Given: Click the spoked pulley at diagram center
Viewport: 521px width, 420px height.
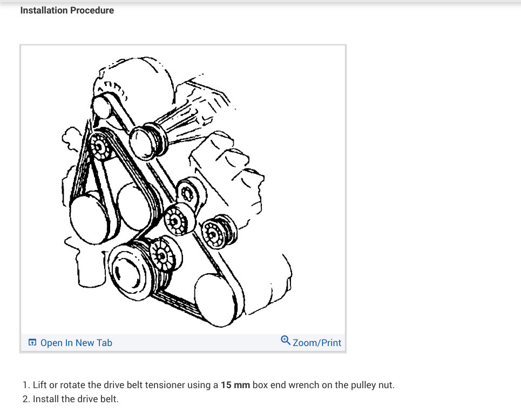Looking at the screenshot, I should (178, 219).
